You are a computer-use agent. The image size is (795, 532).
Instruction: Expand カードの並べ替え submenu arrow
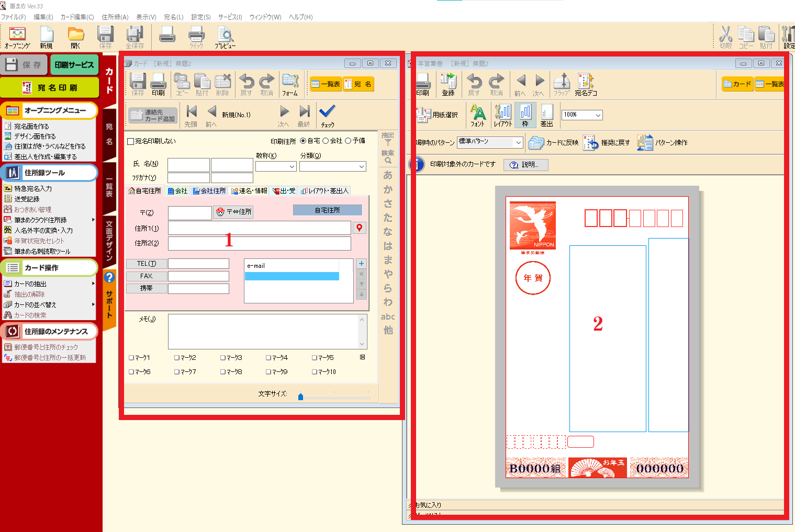[x=93, y=304]
